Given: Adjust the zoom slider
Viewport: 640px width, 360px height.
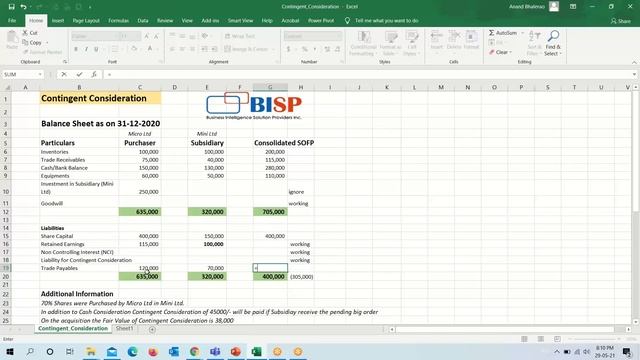Looking at the screenshot, I should 594,339.
